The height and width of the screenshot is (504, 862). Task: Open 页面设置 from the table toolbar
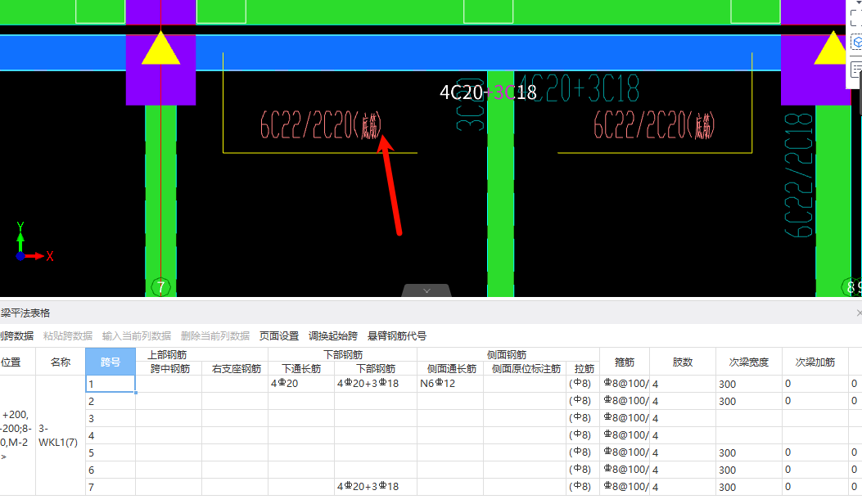278,335
